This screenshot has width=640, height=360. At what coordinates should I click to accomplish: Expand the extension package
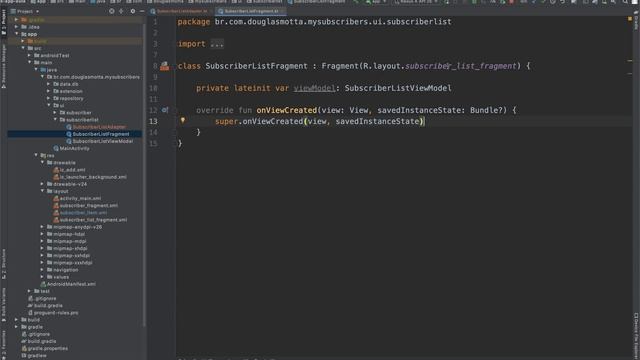click(x=49, y=91)
